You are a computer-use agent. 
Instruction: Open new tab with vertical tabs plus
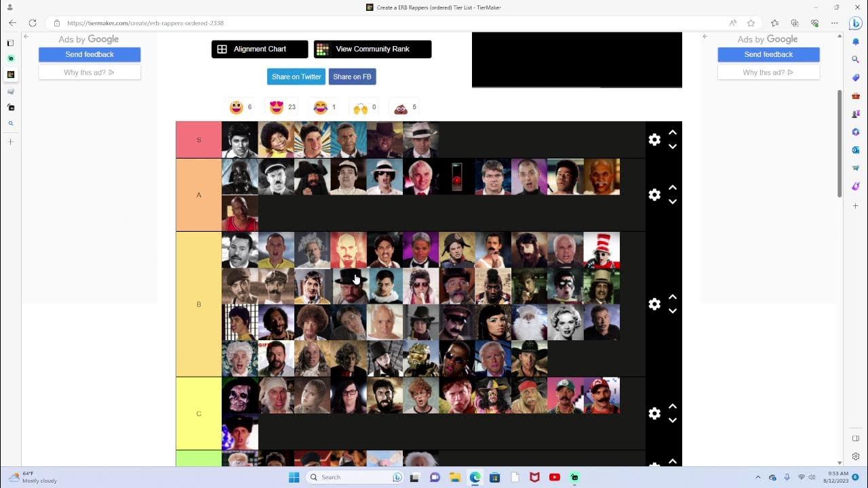(10, 142)
